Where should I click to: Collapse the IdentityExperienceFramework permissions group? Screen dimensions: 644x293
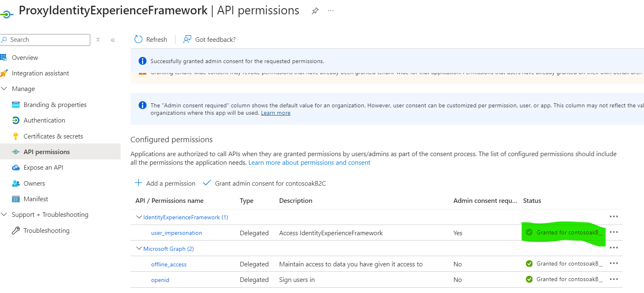click(x=139, y=217)
